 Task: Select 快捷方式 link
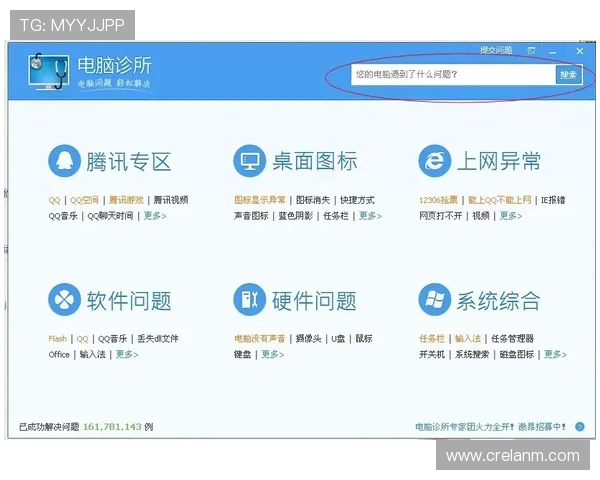(357, 200)
